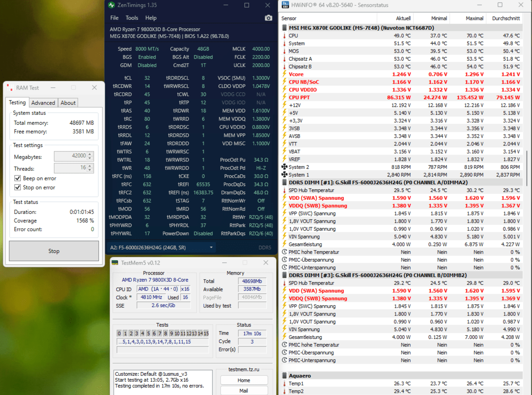Click the 48697 MB total memory value in RAM Test
Viewport: 532px width, 395px height.
pos(82,123)
